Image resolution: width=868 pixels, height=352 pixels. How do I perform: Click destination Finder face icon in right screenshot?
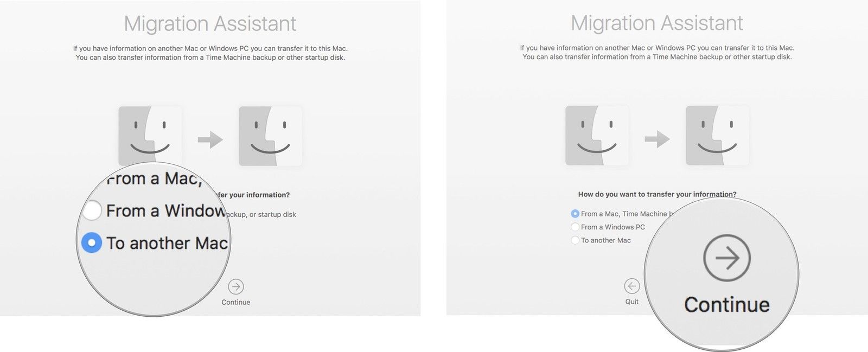[717, 136]
